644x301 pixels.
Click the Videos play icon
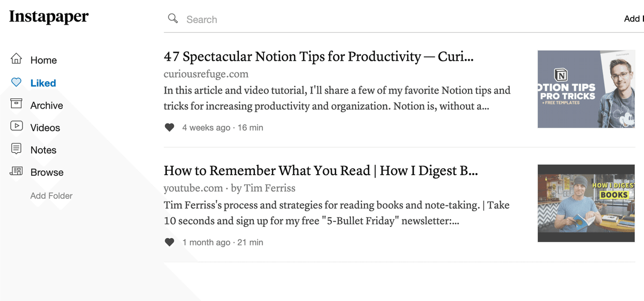17,126
